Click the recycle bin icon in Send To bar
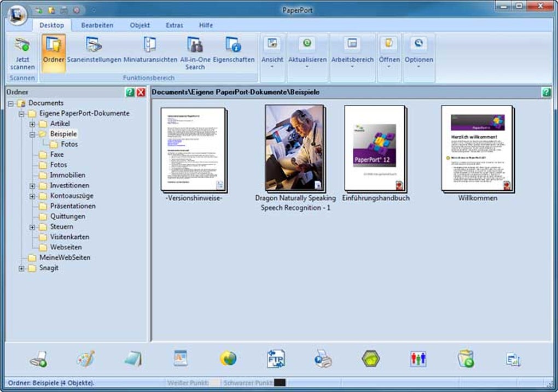Image resolution: width=558 pixels, height=392 pixels. tap(466, 359)
